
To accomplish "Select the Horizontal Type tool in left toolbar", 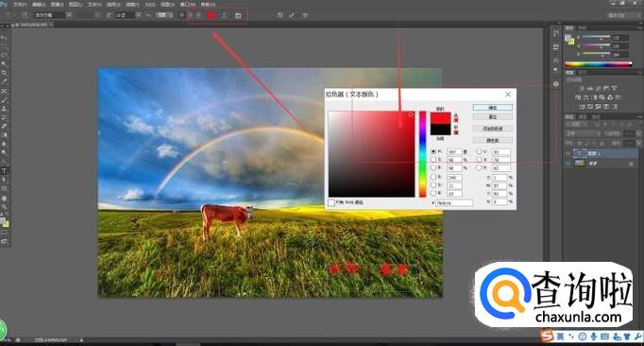I will pos(4,171).
